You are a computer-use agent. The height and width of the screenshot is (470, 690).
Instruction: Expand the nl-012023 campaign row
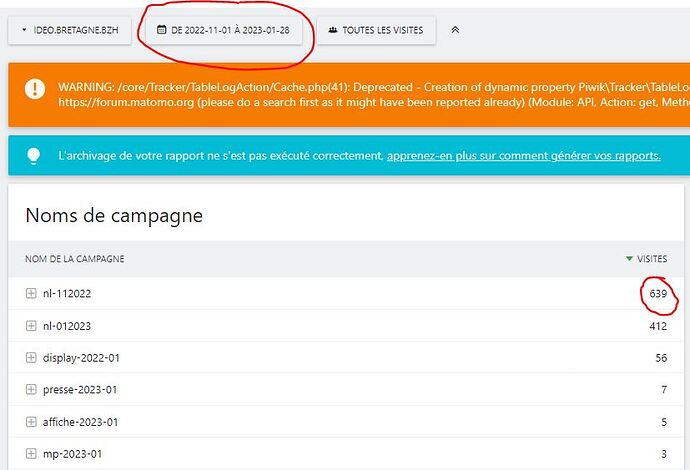coord(31,326)
